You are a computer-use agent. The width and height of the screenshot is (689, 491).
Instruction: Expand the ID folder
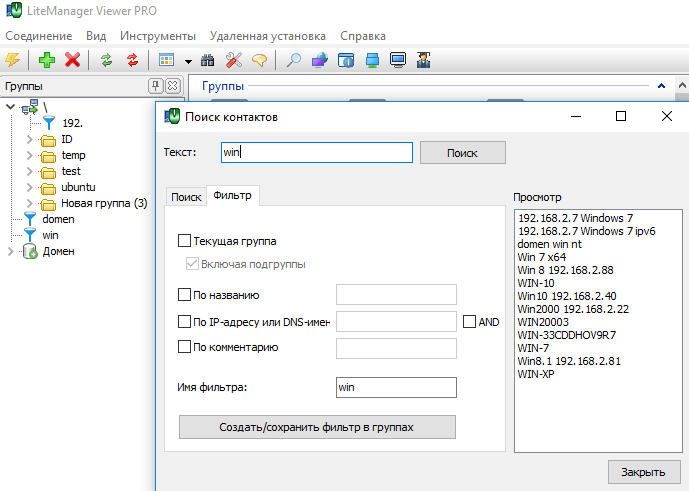point(29,139)
